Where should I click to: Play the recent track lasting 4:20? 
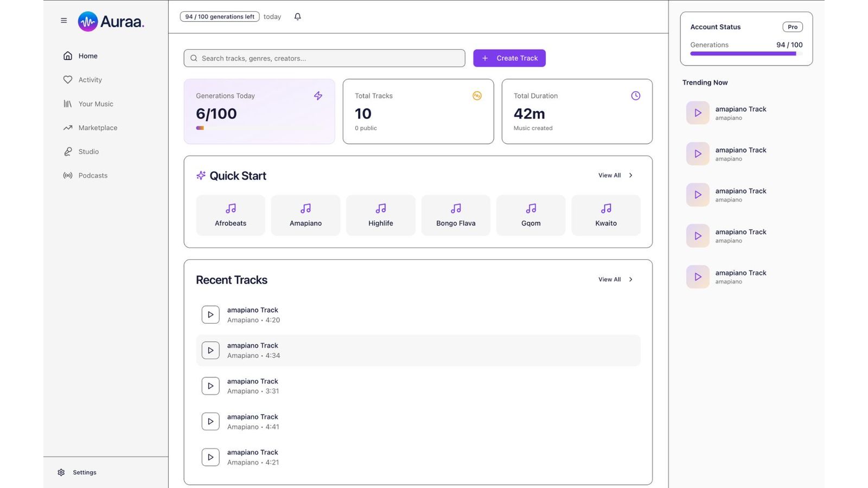210,314
